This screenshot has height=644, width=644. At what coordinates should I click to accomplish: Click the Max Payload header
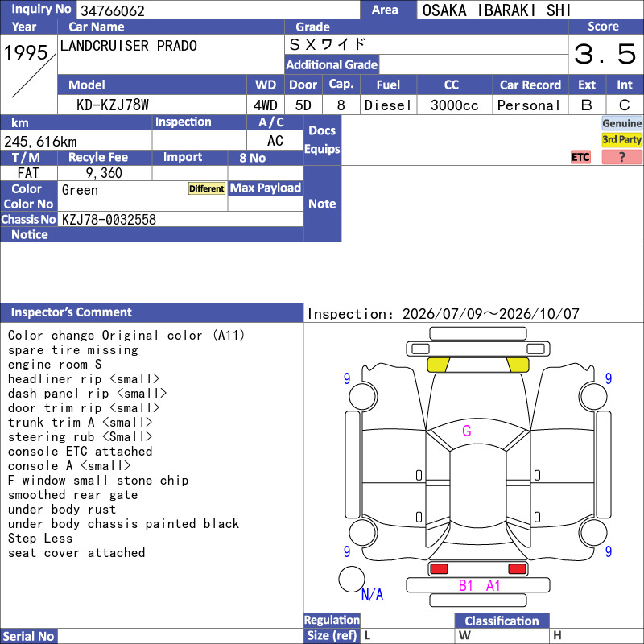coord(266,188)
